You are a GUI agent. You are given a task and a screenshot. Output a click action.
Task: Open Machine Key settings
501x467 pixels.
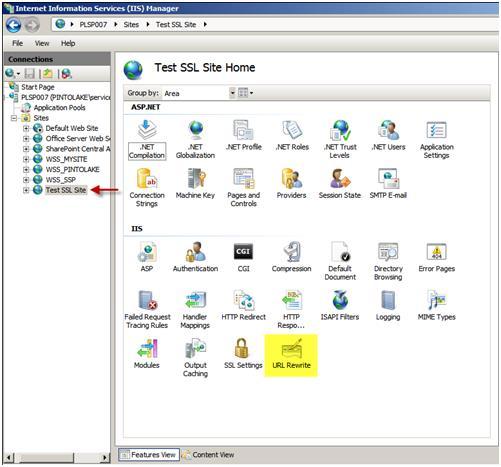coord(195,184)
